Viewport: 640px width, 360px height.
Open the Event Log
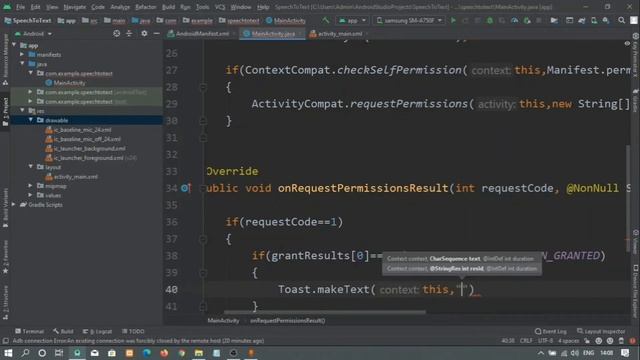point(551,331)
